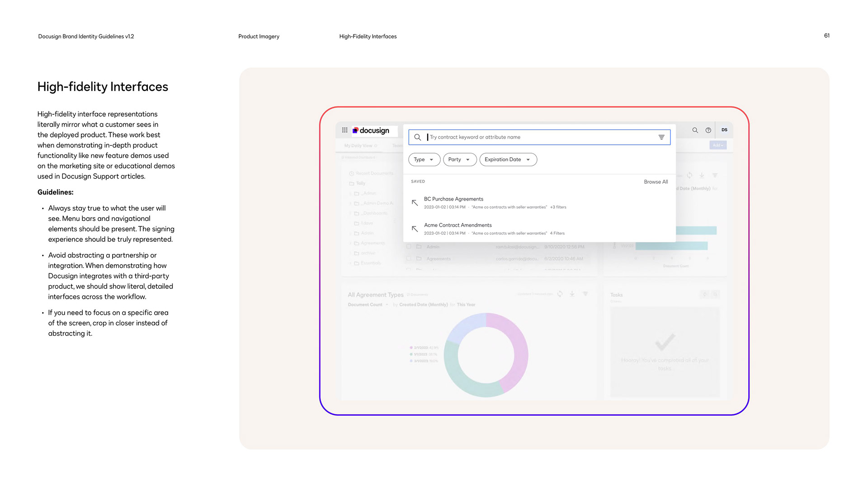Click the filter lines icon in search field
Viewport: 868px width, 488px height.
[x=661, y=137]
